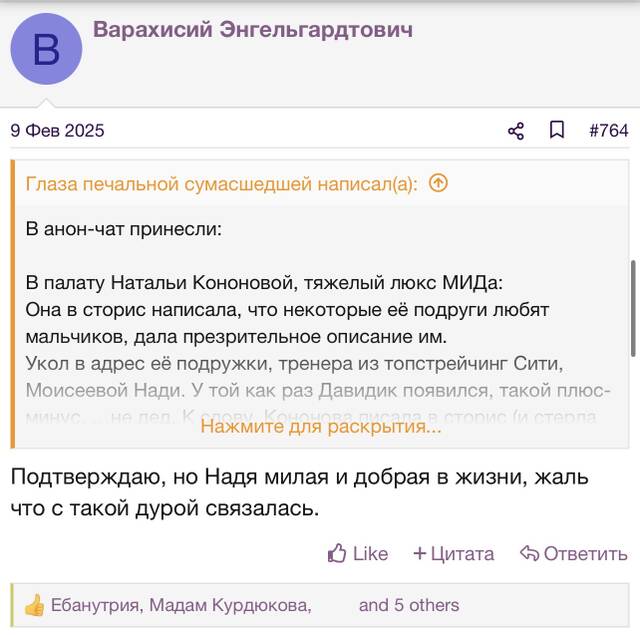Click the thumbs-up Like icon
This screenshot has width=640, height=635.
pos(337,553)
